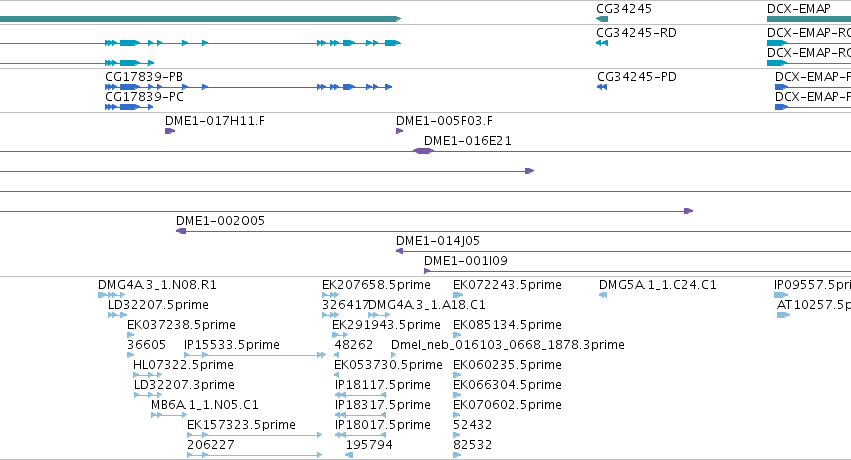This screenshot has width=851, height=460.
Task: Open the EK085134.5prime label
Action: tap(507, 325)
